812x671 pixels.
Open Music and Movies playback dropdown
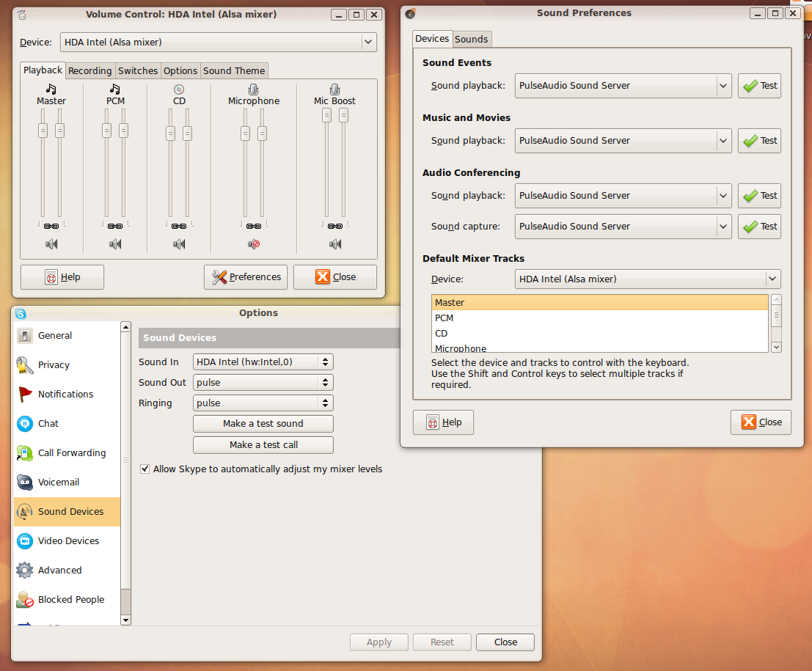point(623,140)
